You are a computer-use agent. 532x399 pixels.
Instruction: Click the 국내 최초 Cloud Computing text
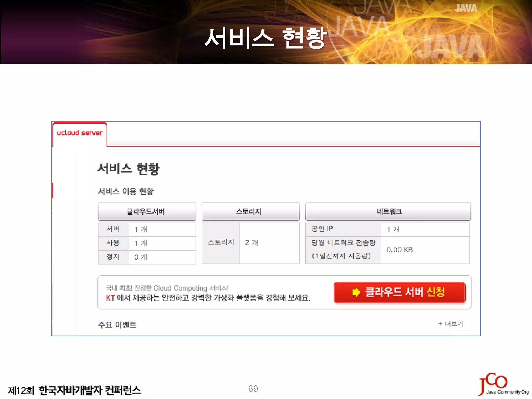tap(167, 288)
